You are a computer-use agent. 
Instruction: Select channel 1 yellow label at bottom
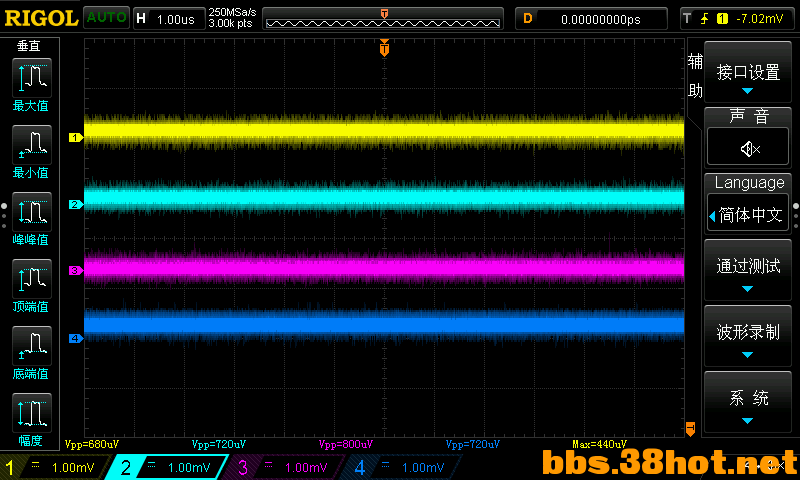(54, 467)
